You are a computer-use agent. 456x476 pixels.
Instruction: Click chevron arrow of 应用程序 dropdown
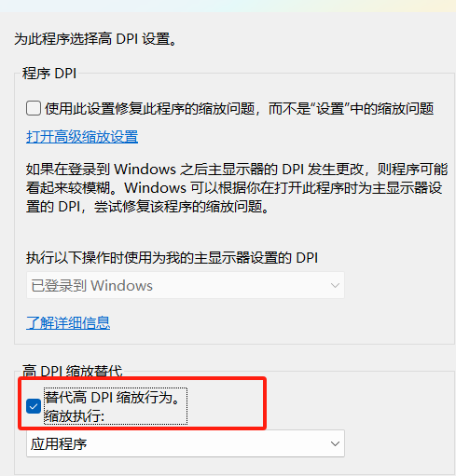tap(335, 443)
